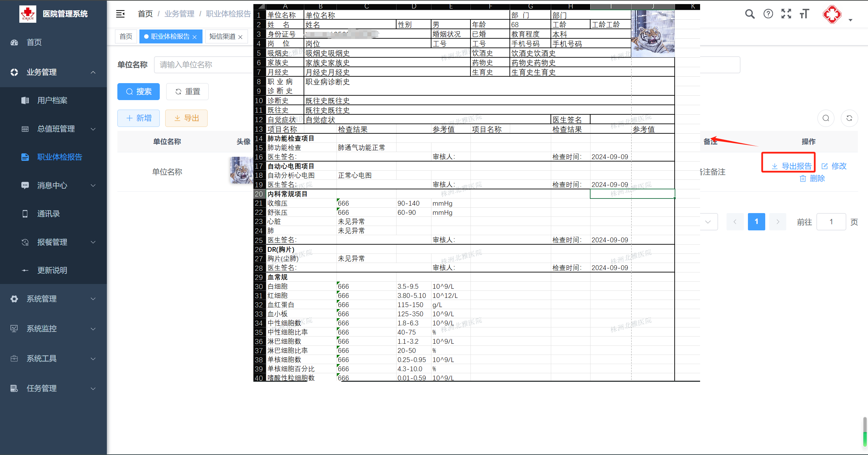868x455 pixels.
Task: Toggle fullscreen mode icon
Action: pyautogui.click(x=786, y=14)
